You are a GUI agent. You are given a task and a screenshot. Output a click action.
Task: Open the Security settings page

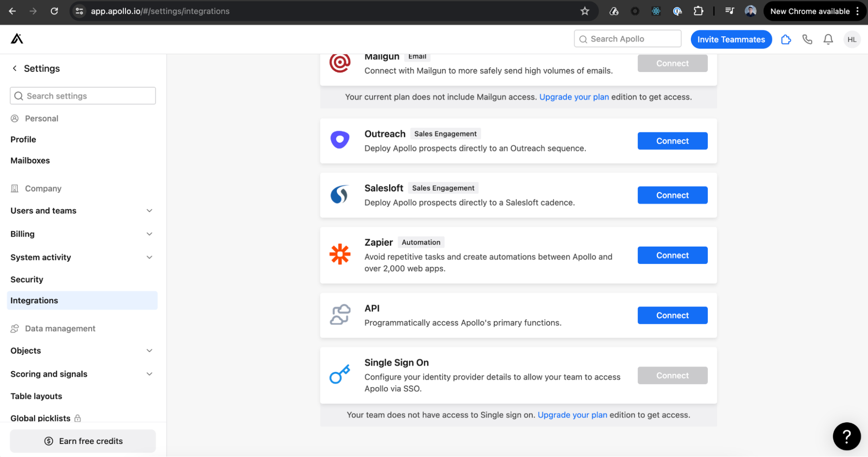26,279
